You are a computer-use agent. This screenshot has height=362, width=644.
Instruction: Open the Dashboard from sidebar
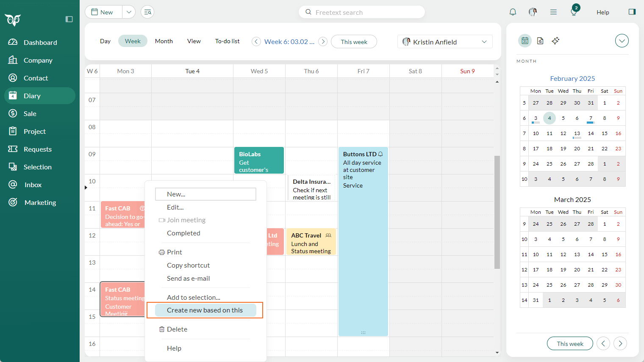click(40, 42)
